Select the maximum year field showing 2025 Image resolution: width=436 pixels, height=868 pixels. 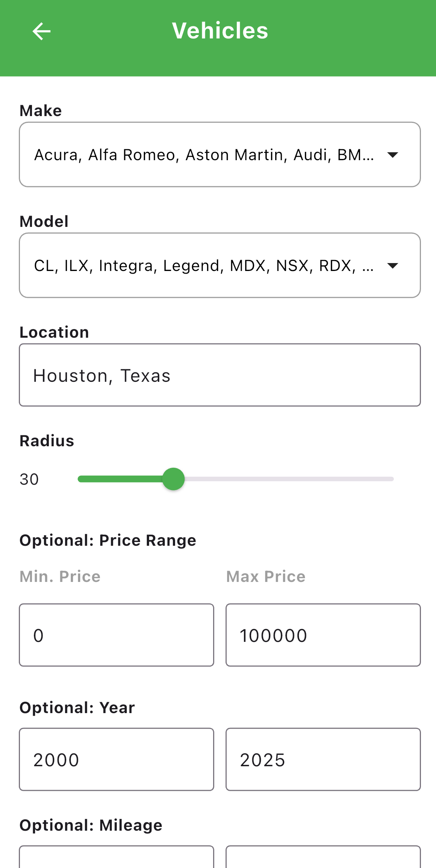[323, 759]
